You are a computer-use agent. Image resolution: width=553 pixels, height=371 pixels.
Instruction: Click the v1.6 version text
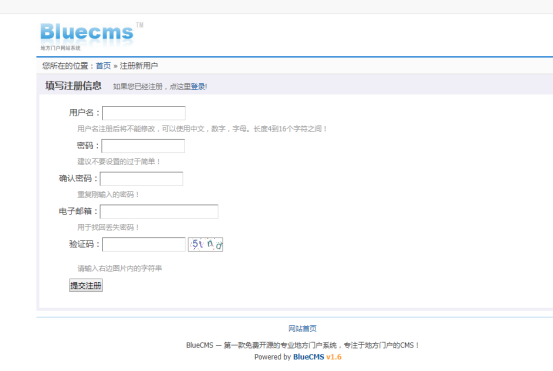pyautogui.click(x=334, y=357)
